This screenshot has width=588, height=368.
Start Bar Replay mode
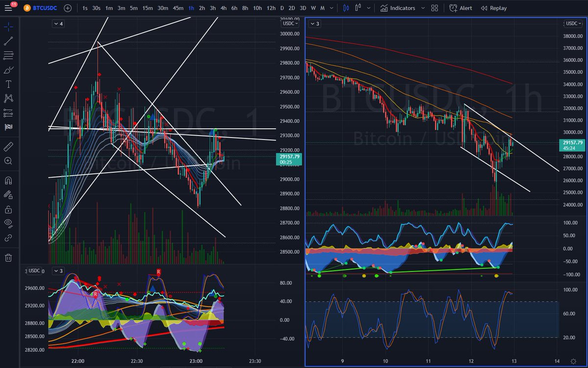(x=494, y=8)
